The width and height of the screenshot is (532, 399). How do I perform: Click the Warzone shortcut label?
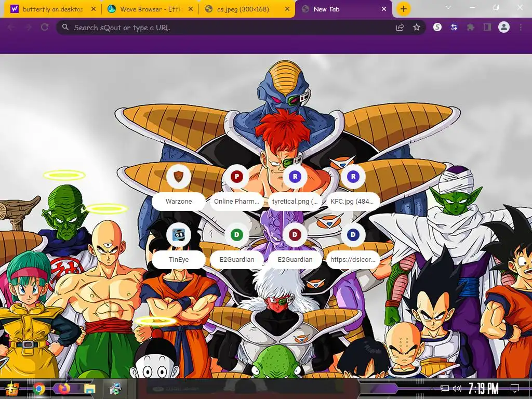[179, 201]
